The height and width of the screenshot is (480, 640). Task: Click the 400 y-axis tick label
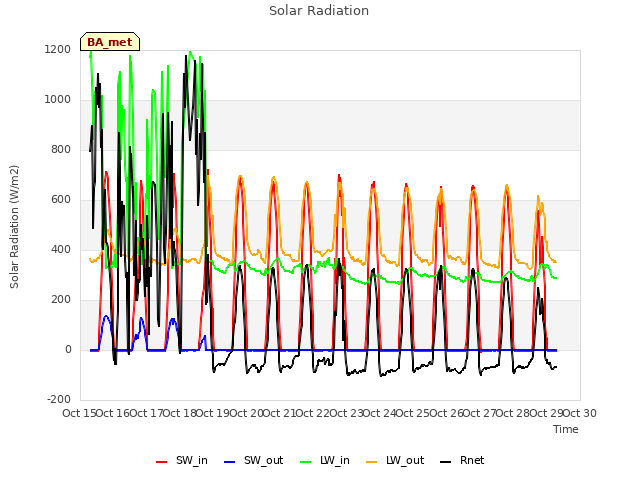click(x=61, y=250)
